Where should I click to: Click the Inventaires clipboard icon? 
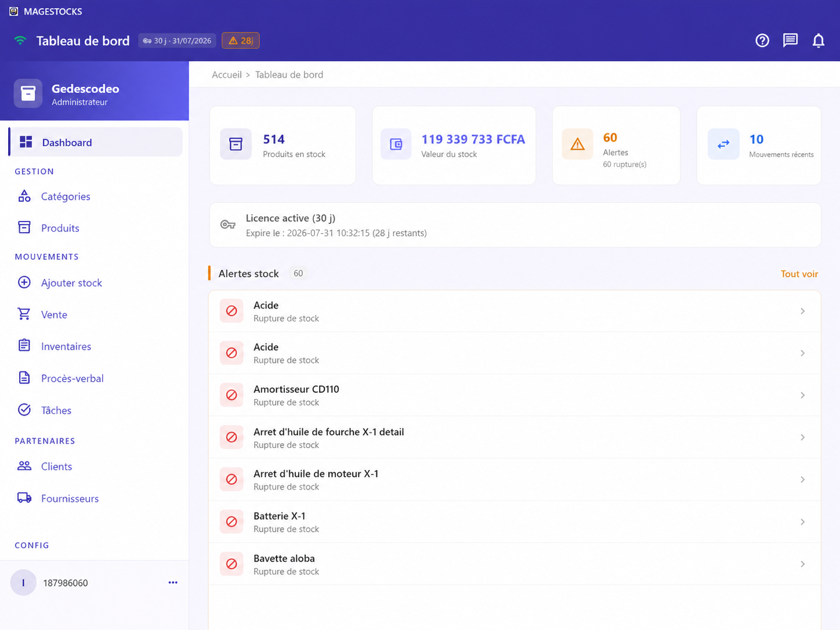point(24,346)
